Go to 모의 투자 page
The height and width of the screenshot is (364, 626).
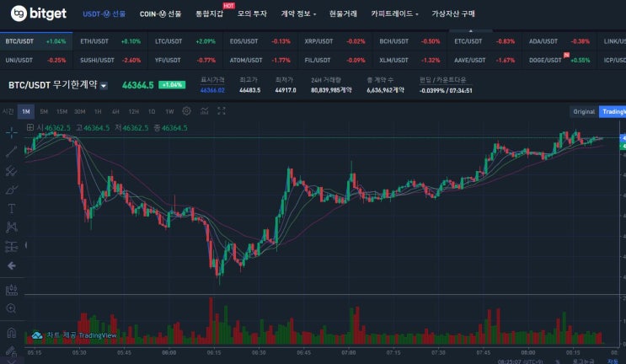coord(252,13)
